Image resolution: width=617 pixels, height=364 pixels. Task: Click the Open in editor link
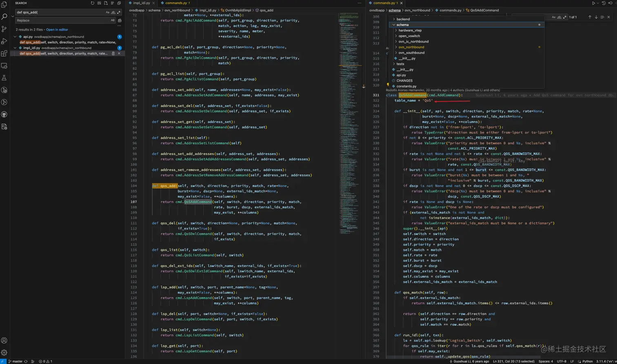[x=57, y=30]
